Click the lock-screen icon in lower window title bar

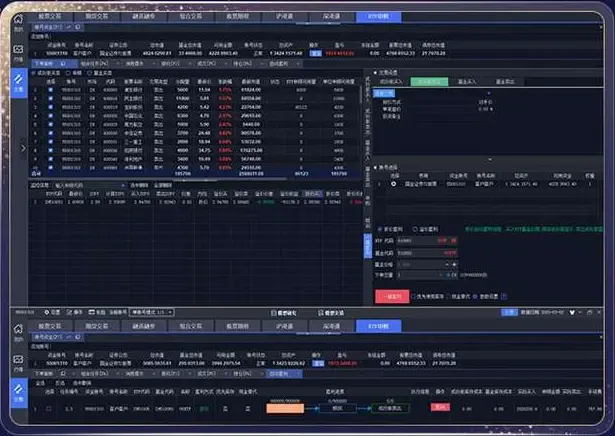click(x=91, y=312)
